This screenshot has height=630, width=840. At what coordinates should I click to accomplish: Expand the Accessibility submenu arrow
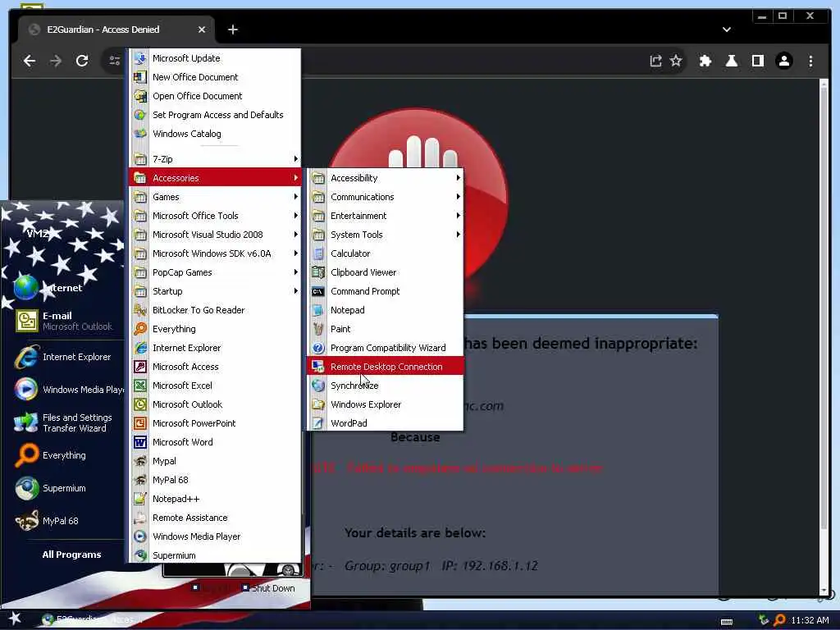click(x=458, y=177)
